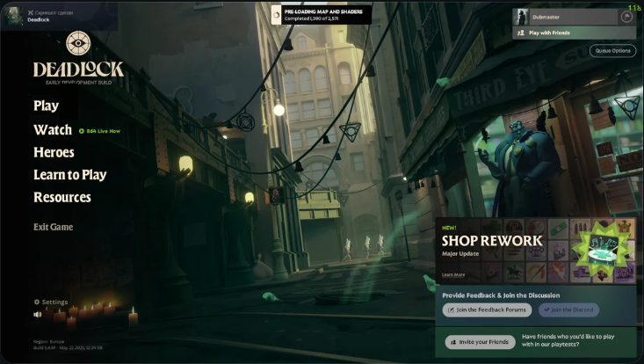Follow the Learn More link under Shop Rework

pos(453,274)
